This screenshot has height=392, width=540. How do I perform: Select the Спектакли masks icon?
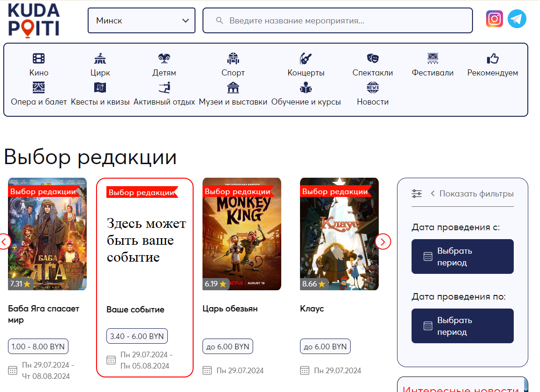coord(373,58)
